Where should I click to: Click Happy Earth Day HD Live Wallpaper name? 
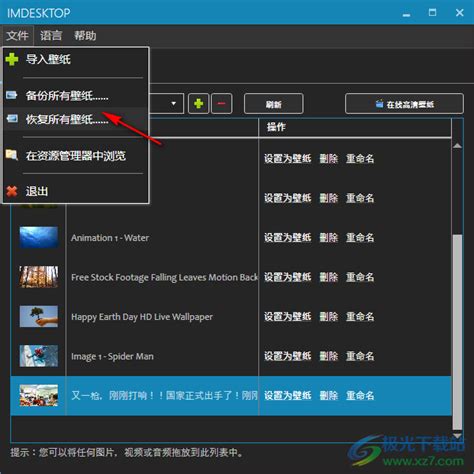[142, 317]
